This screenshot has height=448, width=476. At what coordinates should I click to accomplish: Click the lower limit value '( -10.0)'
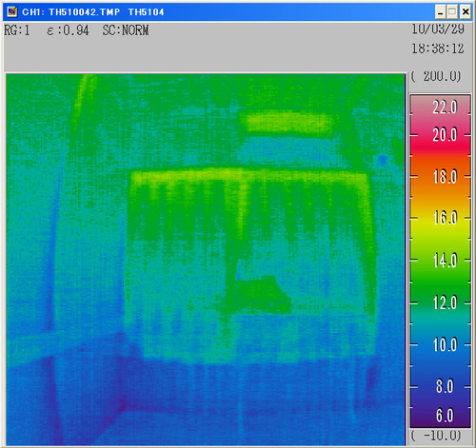[436, 436]
